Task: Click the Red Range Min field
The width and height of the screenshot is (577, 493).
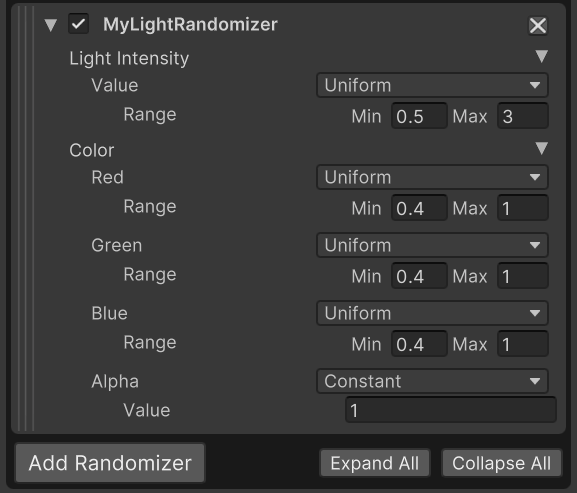Action: point(419,208)
